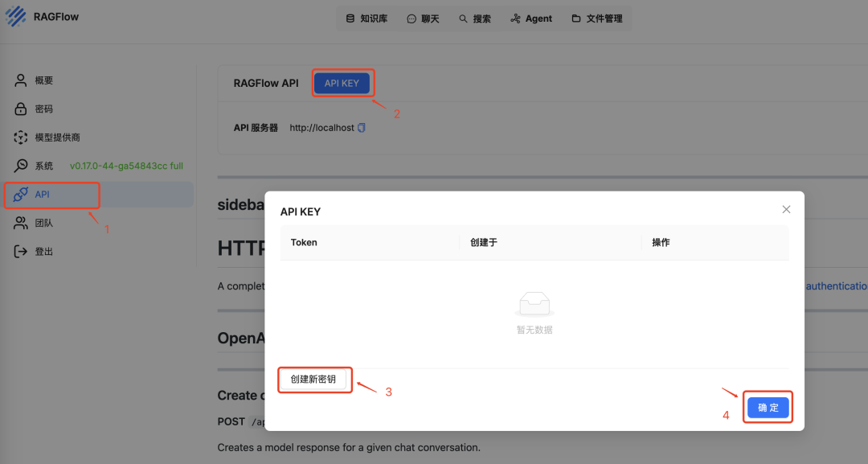Click the chat bubble icon of 聊天

[x=411, y=18]
